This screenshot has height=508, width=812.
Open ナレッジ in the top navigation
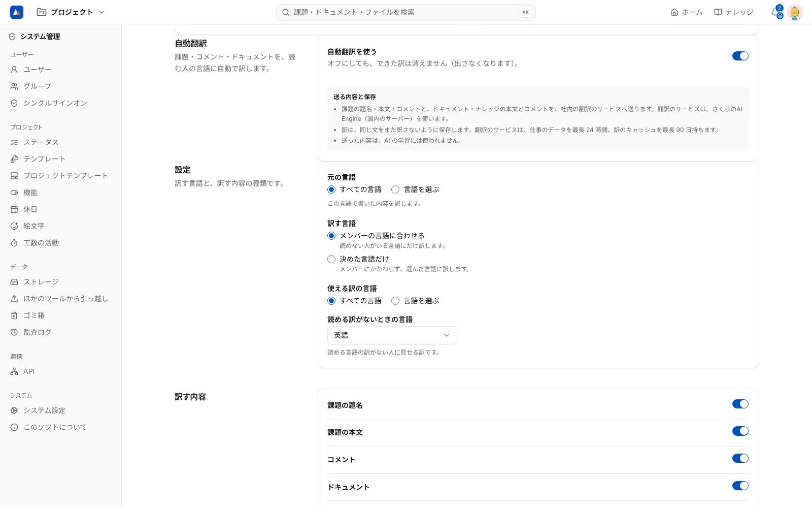[734, 12]
